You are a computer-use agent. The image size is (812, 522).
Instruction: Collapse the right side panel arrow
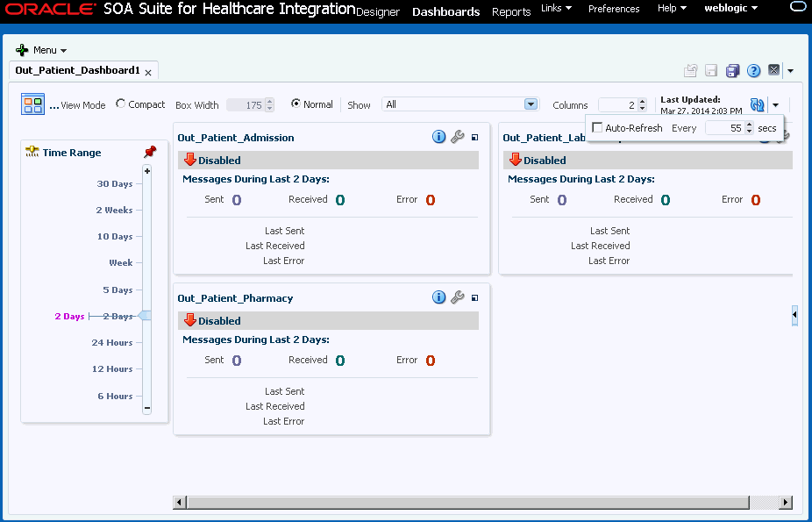point(794,314)
